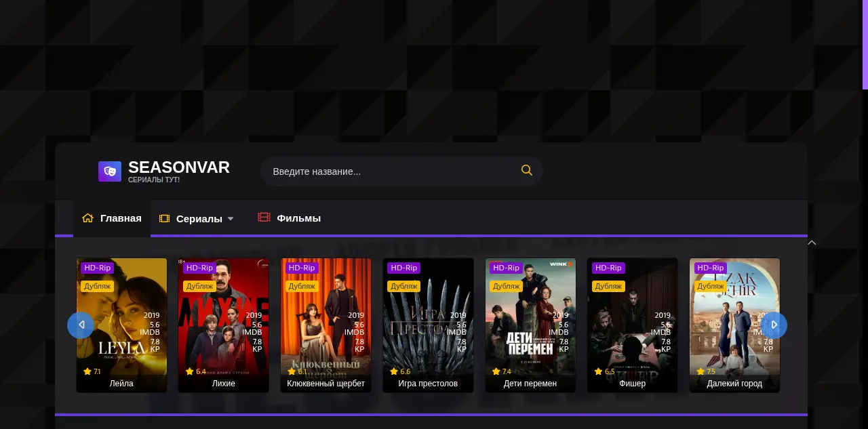The width and height of the screenshot is (868, 429).
Task: Open the Главная menu tab
Action: click(112, 218)
